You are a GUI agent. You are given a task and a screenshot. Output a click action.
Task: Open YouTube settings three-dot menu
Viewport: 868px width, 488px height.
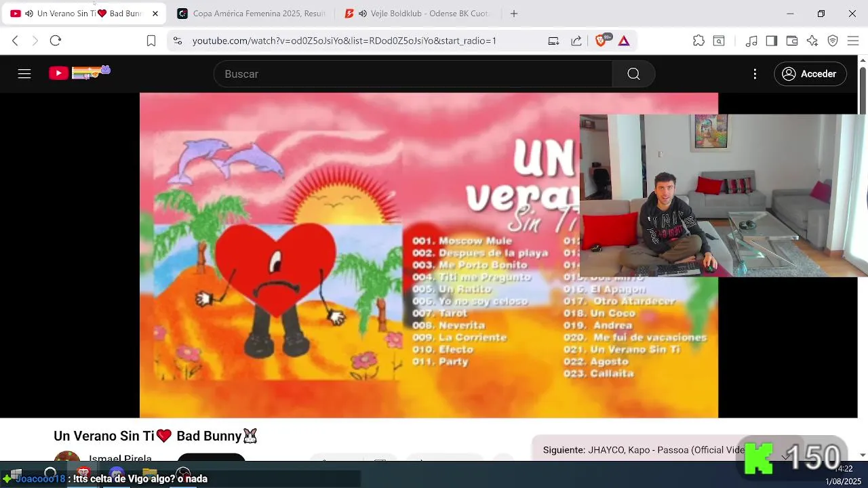click(x=755, y=74)
